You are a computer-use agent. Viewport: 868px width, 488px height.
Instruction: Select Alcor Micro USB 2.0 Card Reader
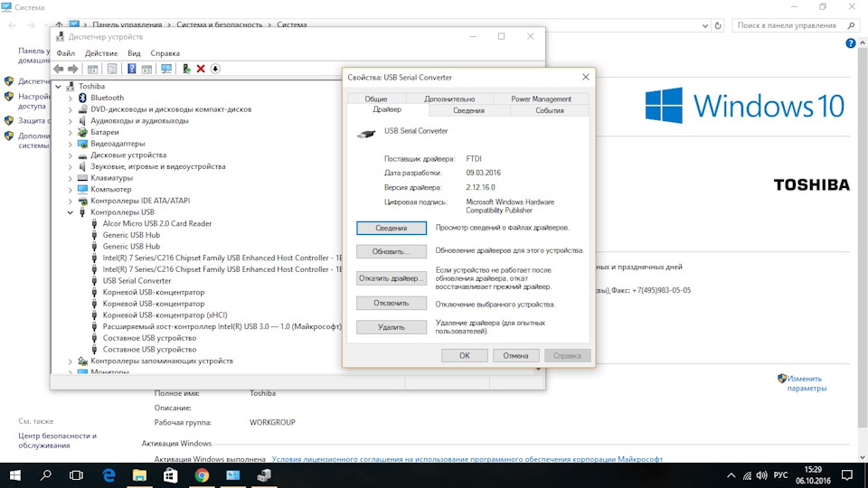(157, 223)
